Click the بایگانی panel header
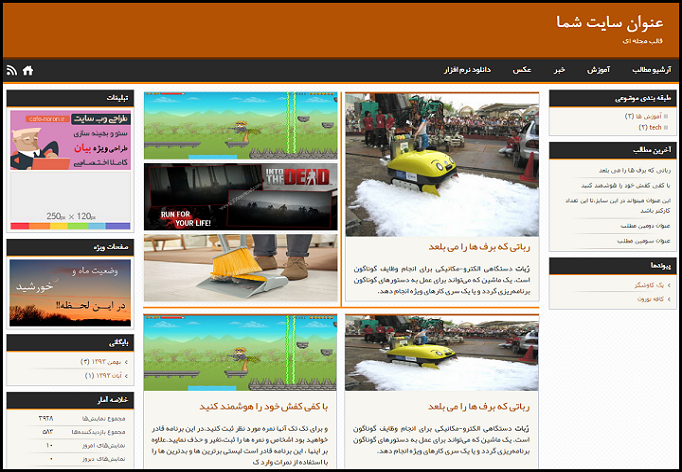Image resolution: width=682 pixels, height=472 pixels. point(70,343)
